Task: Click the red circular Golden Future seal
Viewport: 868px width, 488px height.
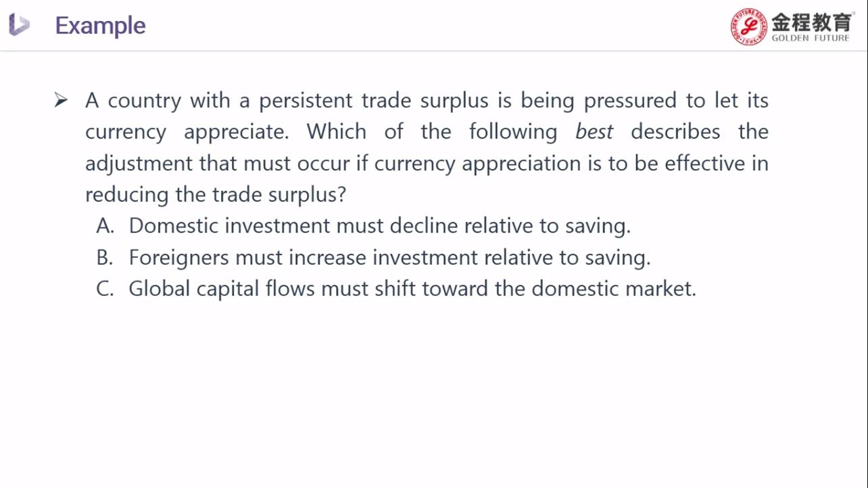Action: click(748, 27)
